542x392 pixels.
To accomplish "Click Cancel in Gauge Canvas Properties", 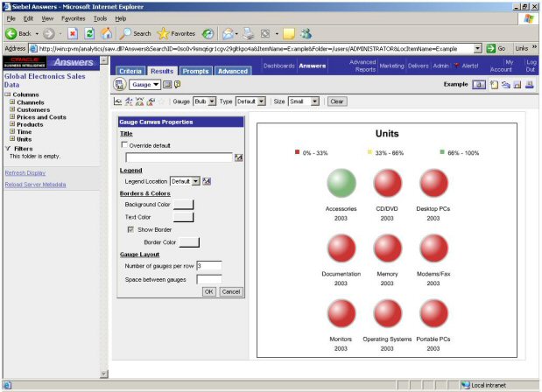I will [231, 291].
